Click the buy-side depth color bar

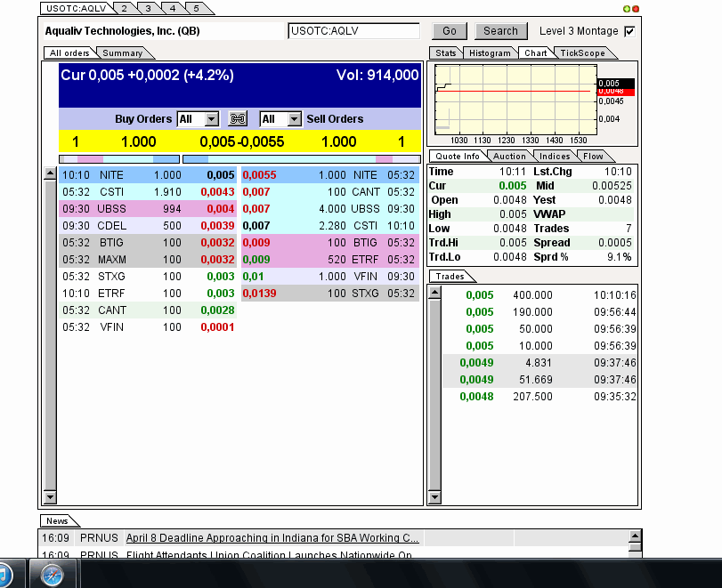coord(119,159)
